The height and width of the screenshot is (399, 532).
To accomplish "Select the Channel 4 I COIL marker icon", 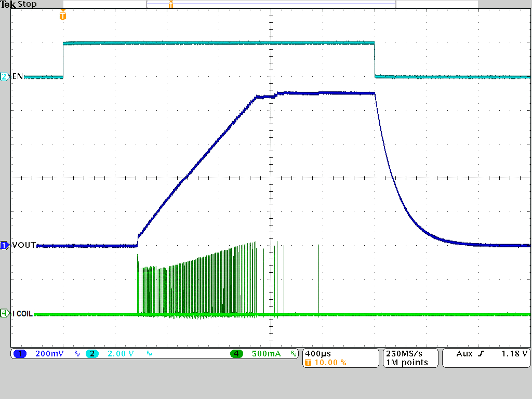I will [x=4, y=314].
